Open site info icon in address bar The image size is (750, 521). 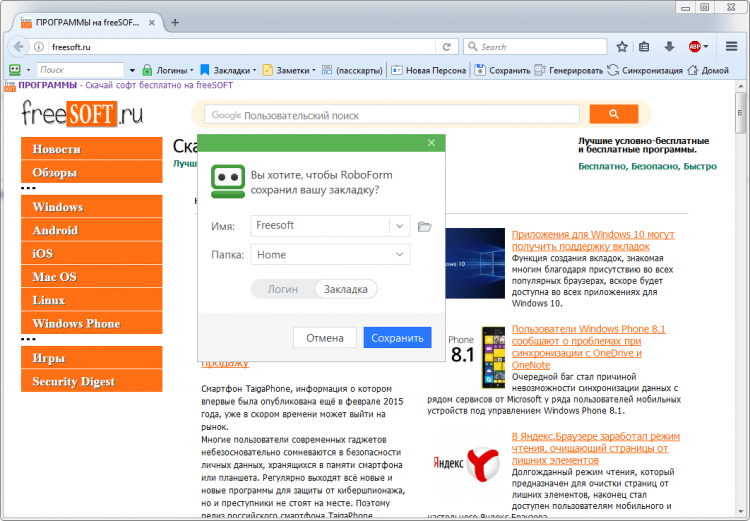(39, 47)
